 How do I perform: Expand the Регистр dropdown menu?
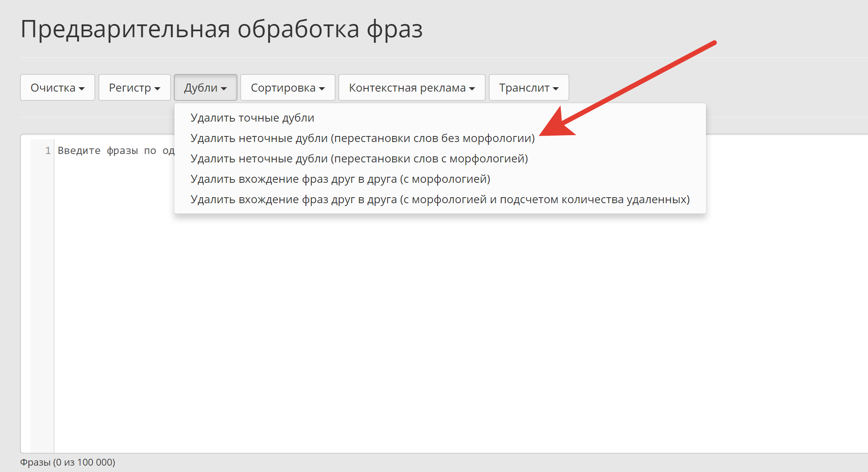tap(135, 88)
